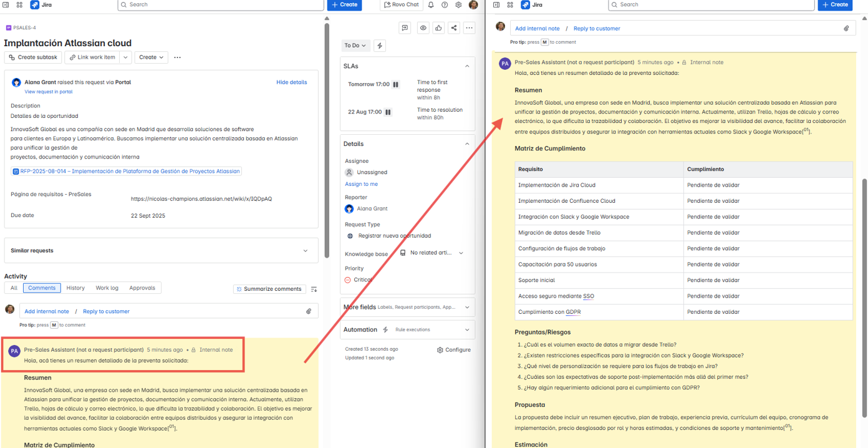Focus the left Search field
This screenshot has width=868, height=448.
[221, 5]
